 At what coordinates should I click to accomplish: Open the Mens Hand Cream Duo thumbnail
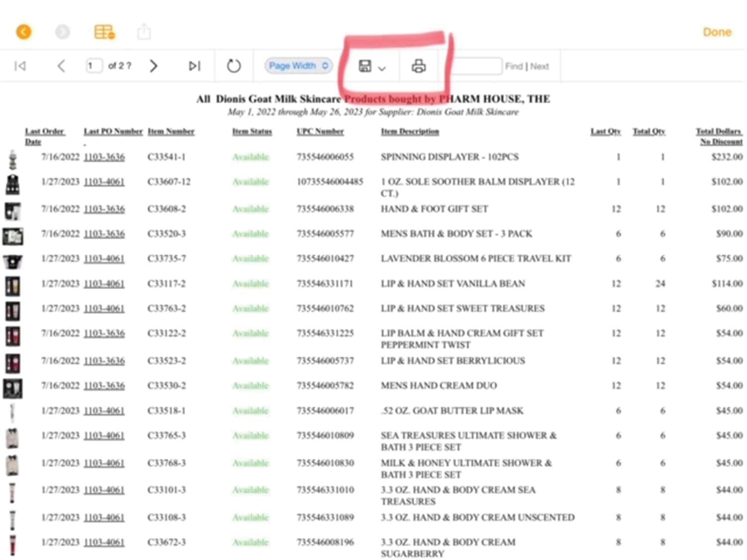pyautogui.click(x=12, y=388)
